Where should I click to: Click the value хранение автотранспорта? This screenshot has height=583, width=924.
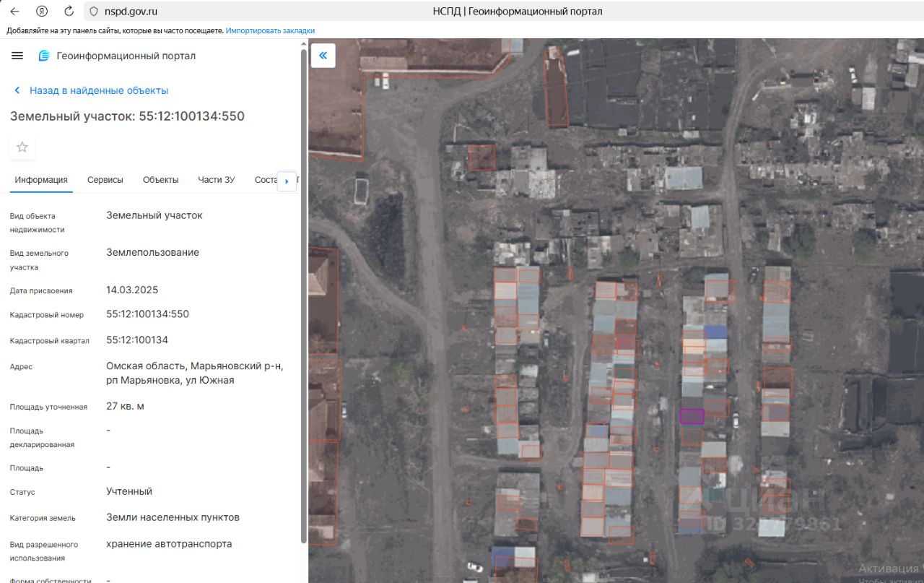point(169,544)
